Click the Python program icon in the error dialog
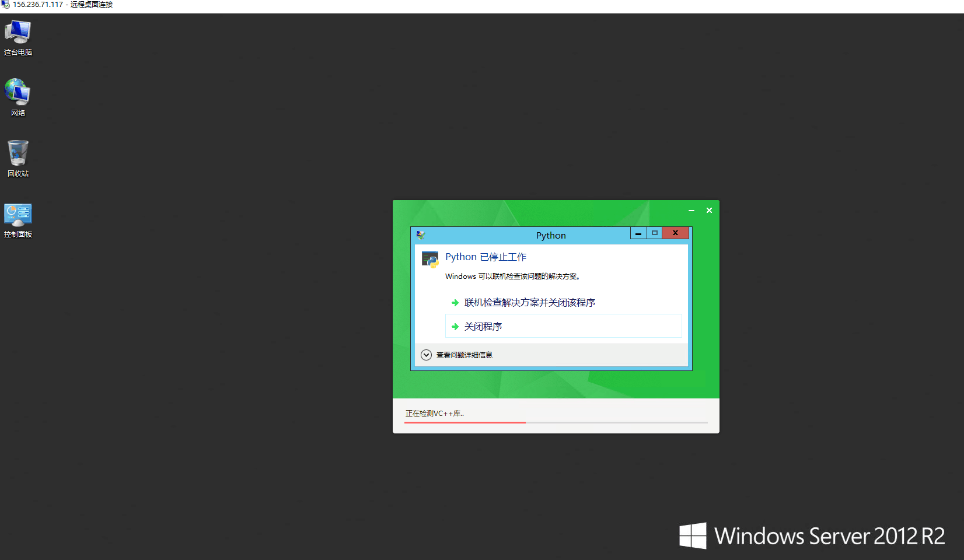Image resolution: width=964 pixels, height=560 pixels. click(x=430, y=259)
